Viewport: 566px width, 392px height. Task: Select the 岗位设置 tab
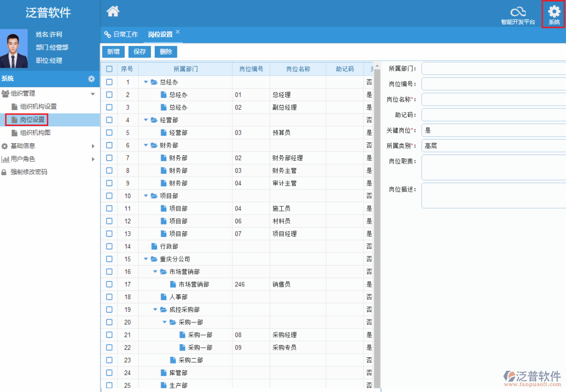(x=161, y=34)
